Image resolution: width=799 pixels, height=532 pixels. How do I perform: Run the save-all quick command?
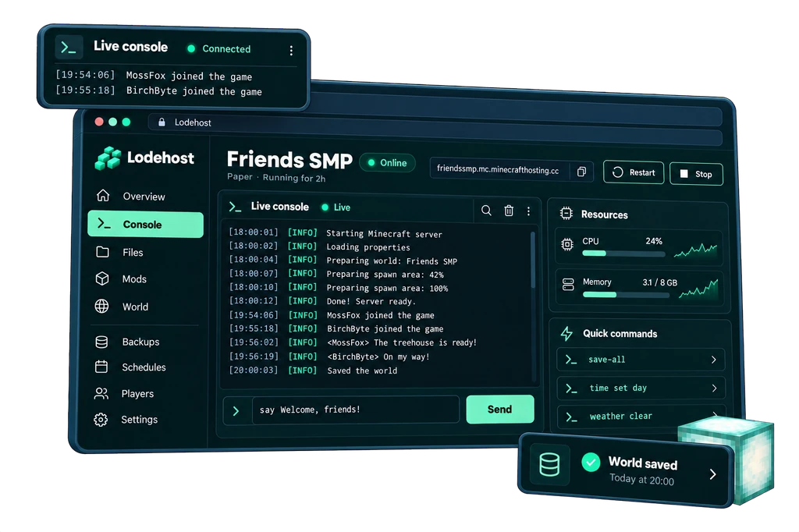point(641,360)
